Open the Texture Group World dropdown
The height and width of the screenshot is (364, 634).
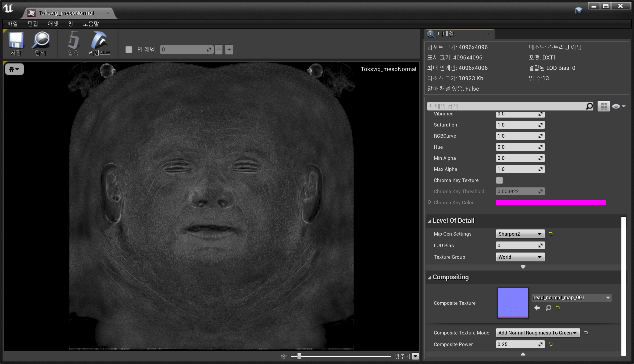coord(520,257)
